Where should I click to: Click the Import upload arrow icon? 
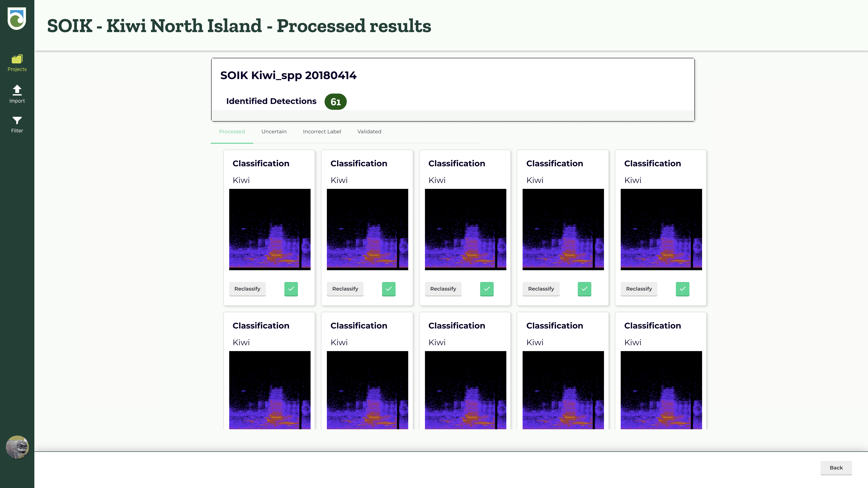(x=17, y=90)
